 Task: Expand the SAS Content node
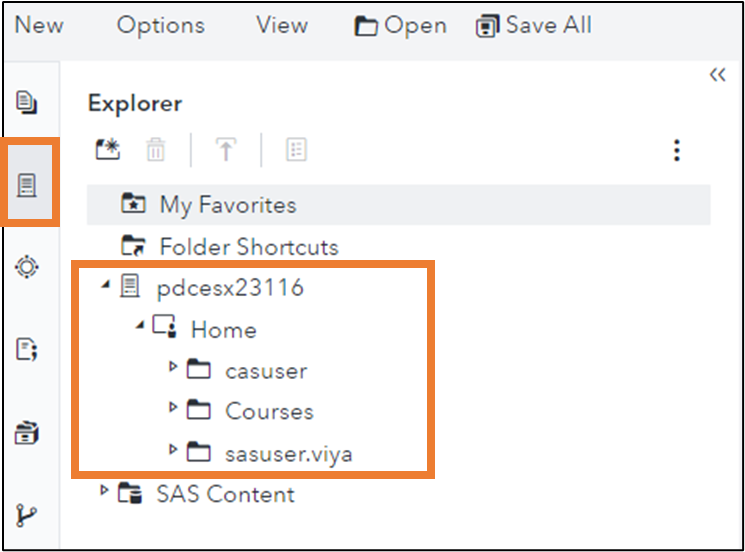[x=104, y=491]
